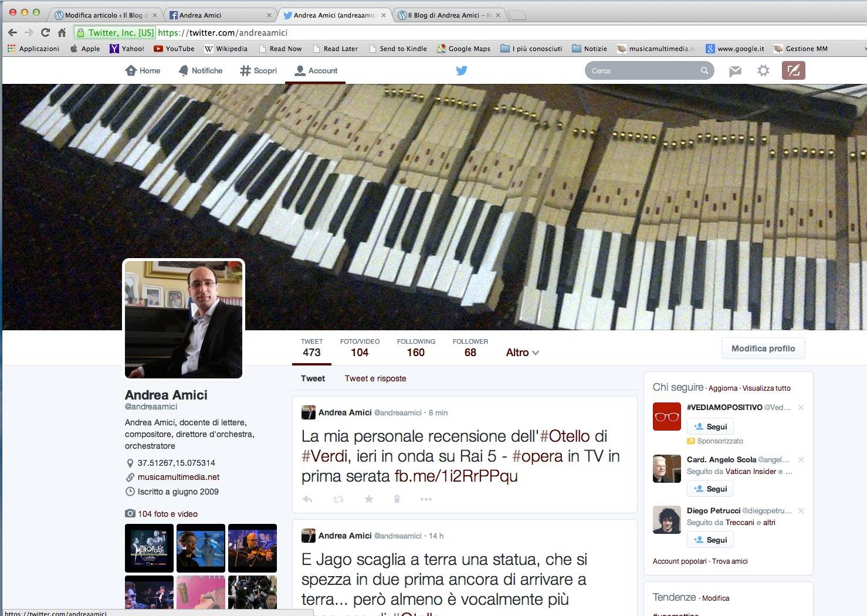Dismiss Diego Petrucci suggestion
The image size is (867, 616).
pos(801,510)
